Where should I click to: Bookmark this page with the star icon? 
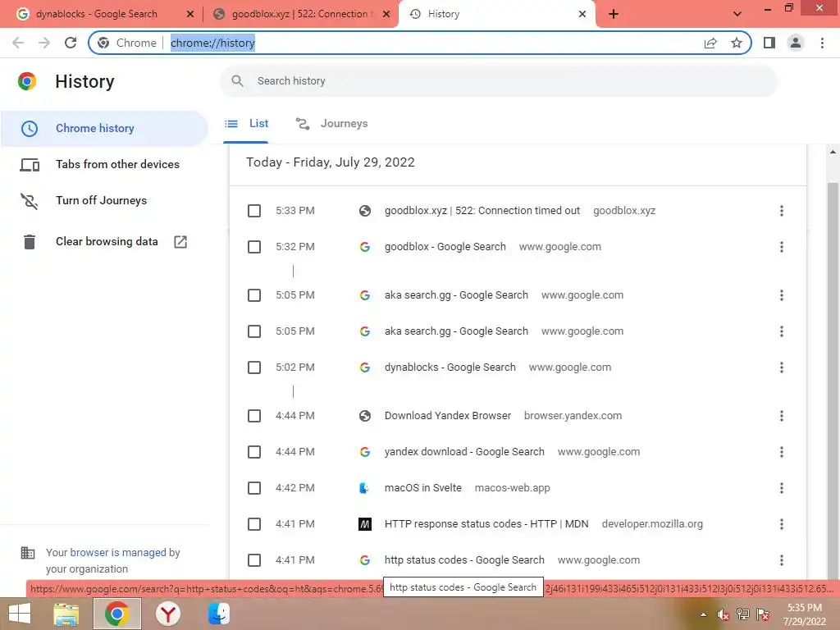tap(737, 43)
